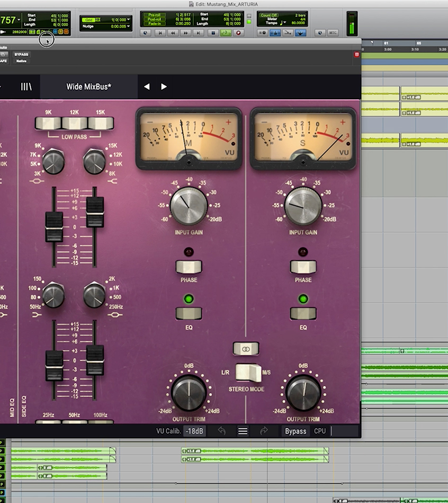Screen dimensions: 448x503
Task: Click the rewind transport button
Action: pyautogui.click(x=173, y=33)
